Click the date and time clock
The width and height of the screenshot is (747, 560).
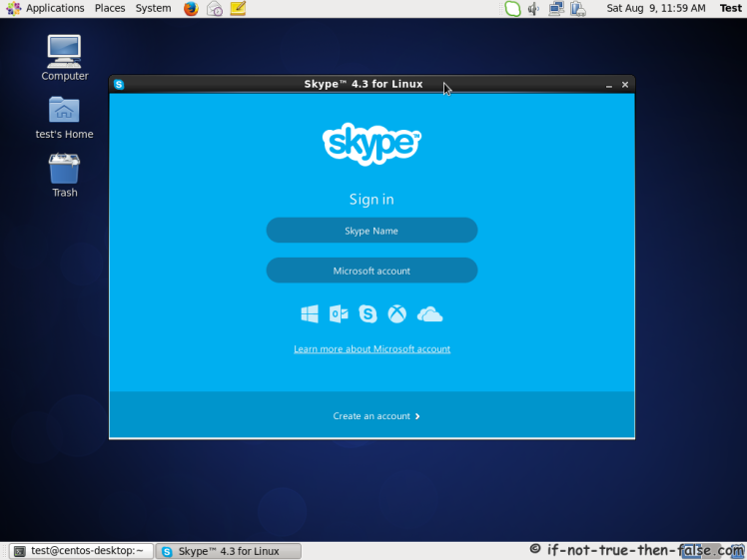[656, 8]
